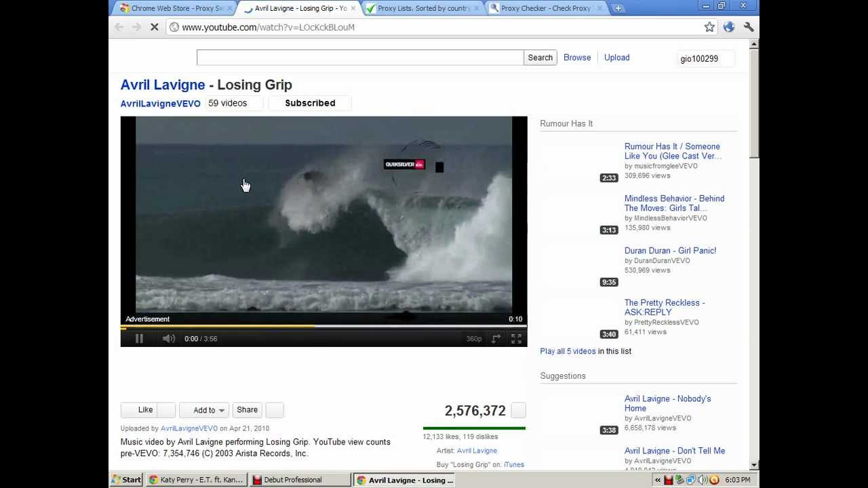The height and width of the screenshot is (488, 868).
Task: Pause the video
Action: coord(139,339)
